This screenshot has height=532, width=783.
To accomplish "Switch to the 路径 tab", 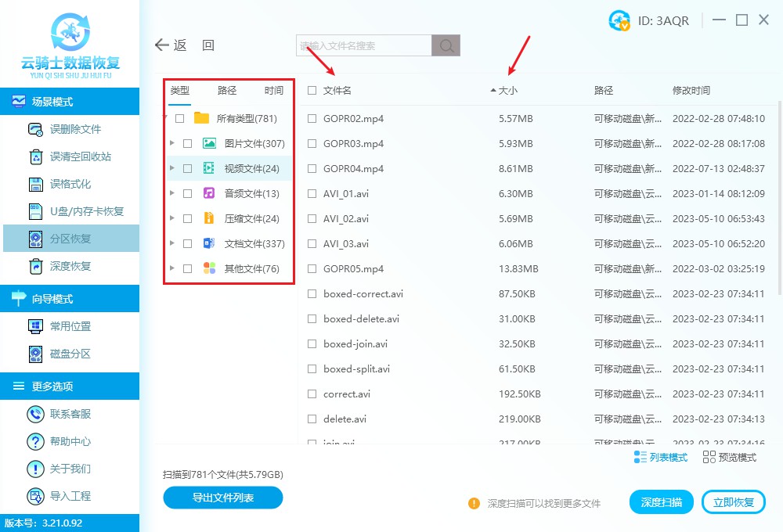I will click(226, 90).
